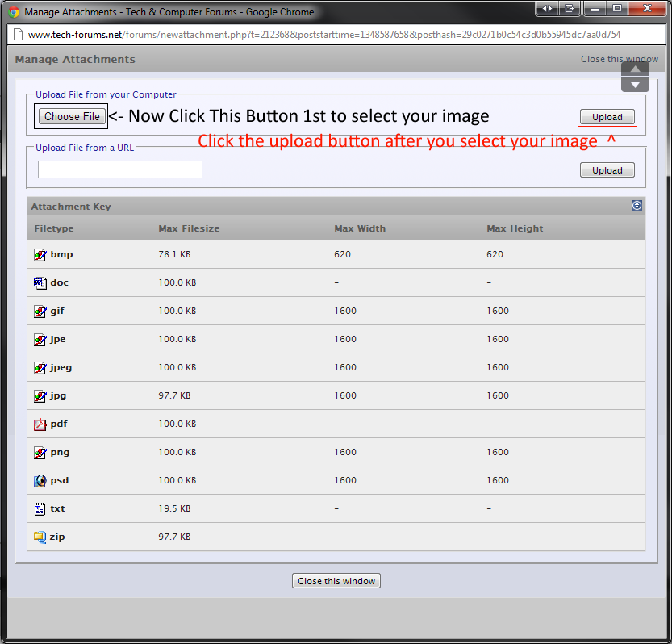Click the jpeg filetype icon

pyautogui.click(x=40, y=368)
